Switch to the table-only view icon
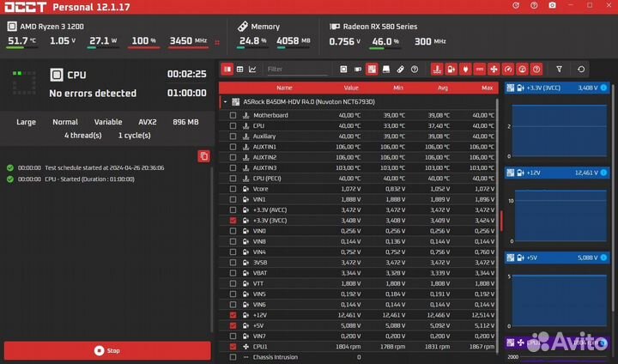The height and width of the screenshot is (364, 618). [x=240, y=69]
